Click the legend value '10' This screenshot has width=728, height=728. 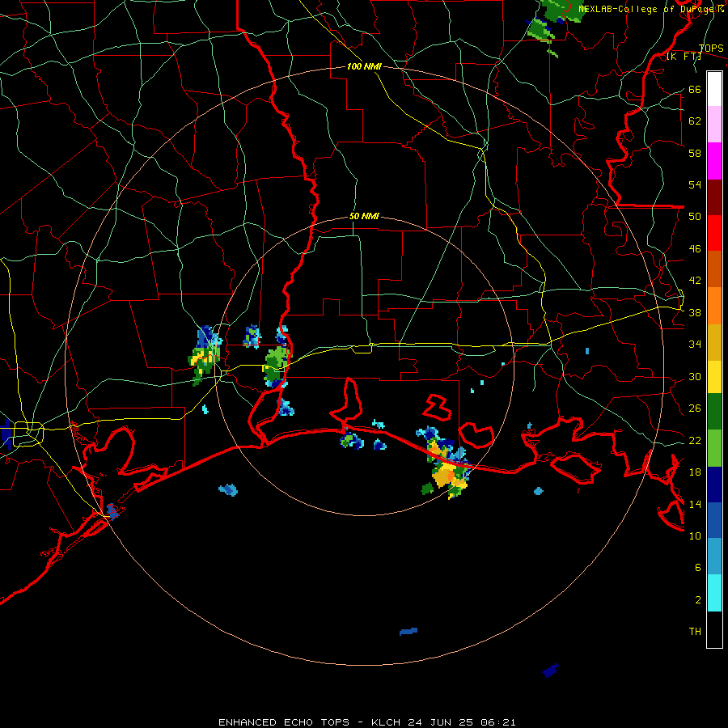click(x=695, y=536)
